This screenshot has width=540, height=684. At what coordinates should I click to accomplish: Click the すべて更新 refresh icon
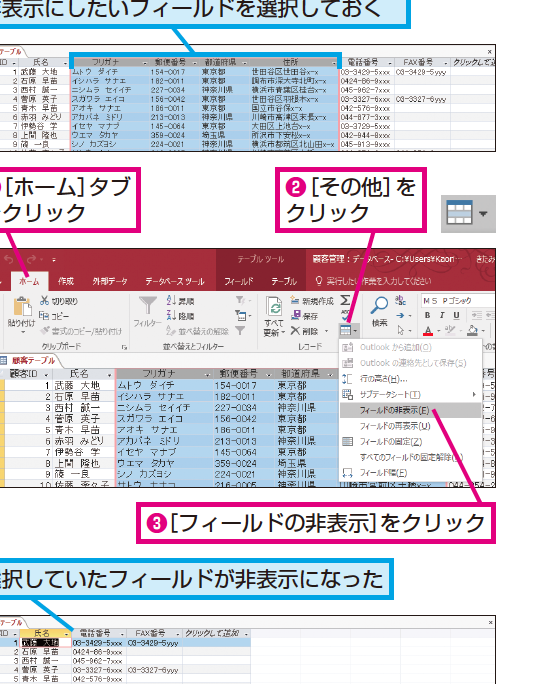(274, 307)
